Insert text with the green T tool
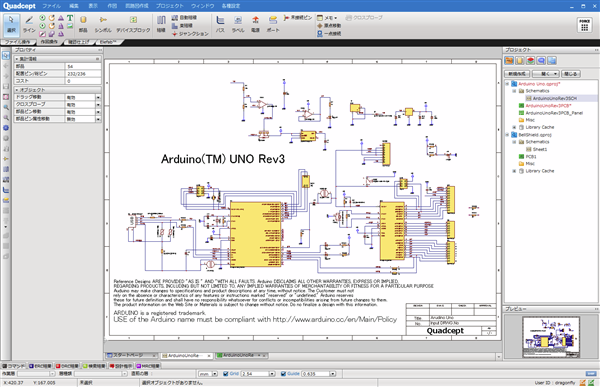The image size is (600, 387). [70, 18]
